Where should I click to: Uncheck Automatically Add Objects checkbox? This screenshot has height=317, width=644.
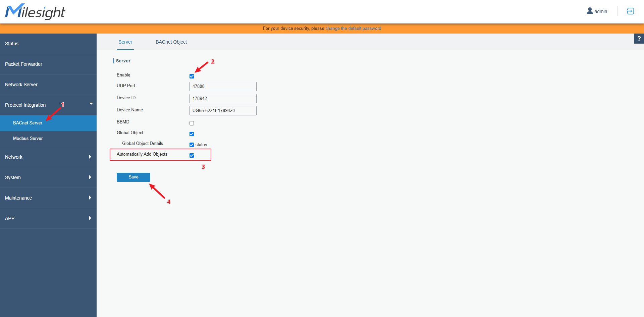click(x=192, y=156)
